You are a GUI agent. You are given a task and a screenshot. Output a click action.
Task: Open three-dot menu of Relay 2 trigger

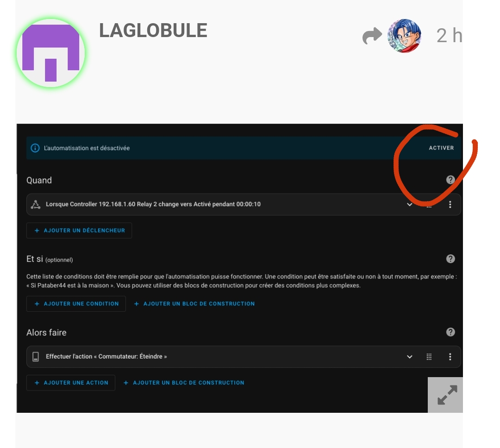[x=450, y=204]
